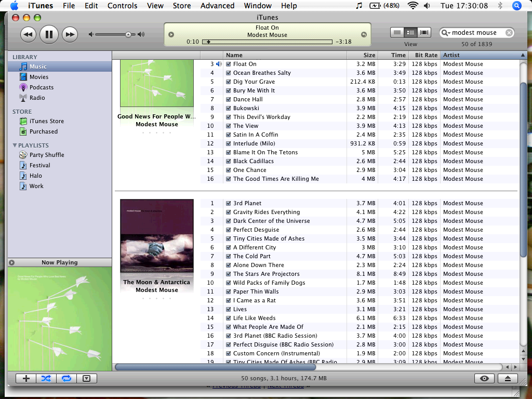Screen dimensions: 532x399
Task: Collapse the PLAYLISTS section triangle
Action: pyautogui.click(x=15, y=145)
